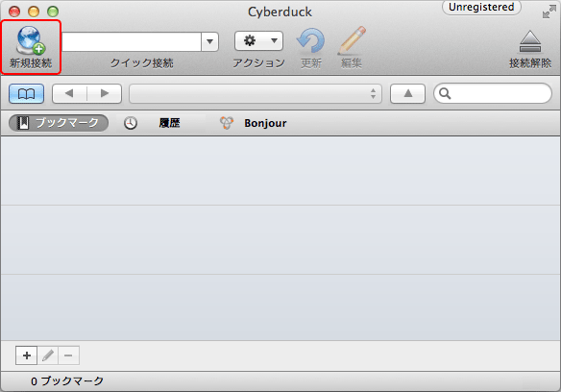This screenshot has width=561, height=392.
Task: Click the Unregistered badge
Action: tap(481, 7)
